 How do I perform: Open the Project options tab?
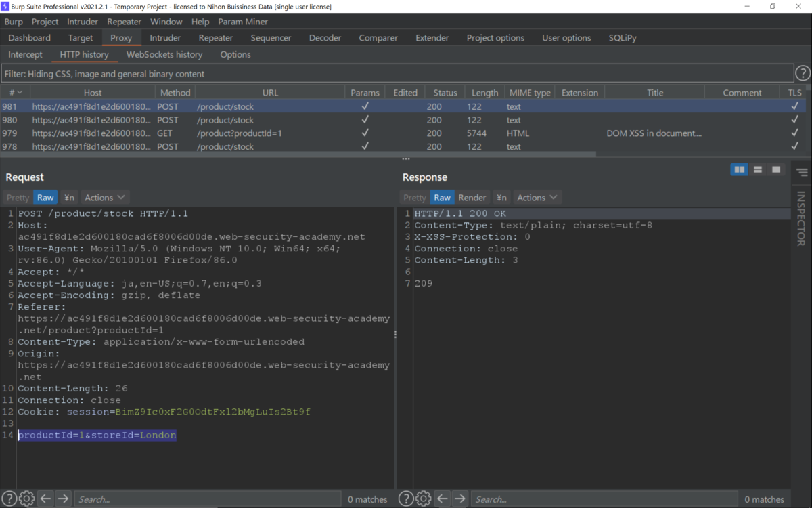pos(495,38)
